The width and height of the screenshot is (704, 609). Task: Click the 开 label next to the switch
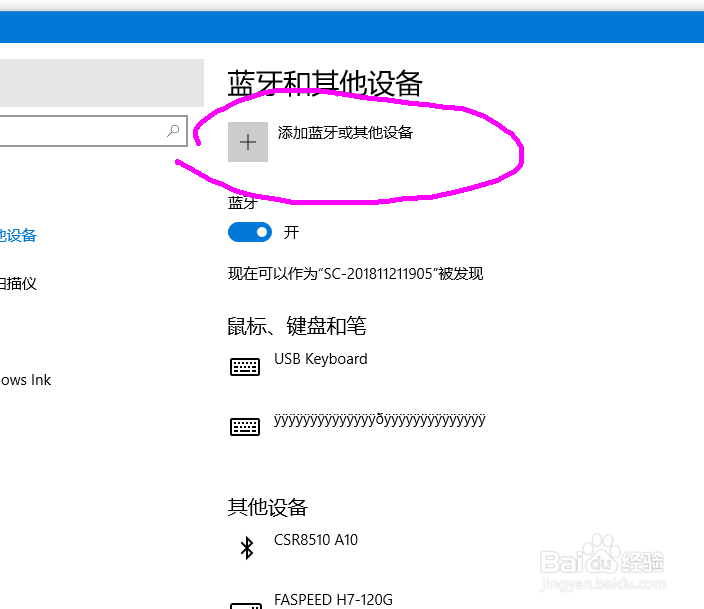291,232
